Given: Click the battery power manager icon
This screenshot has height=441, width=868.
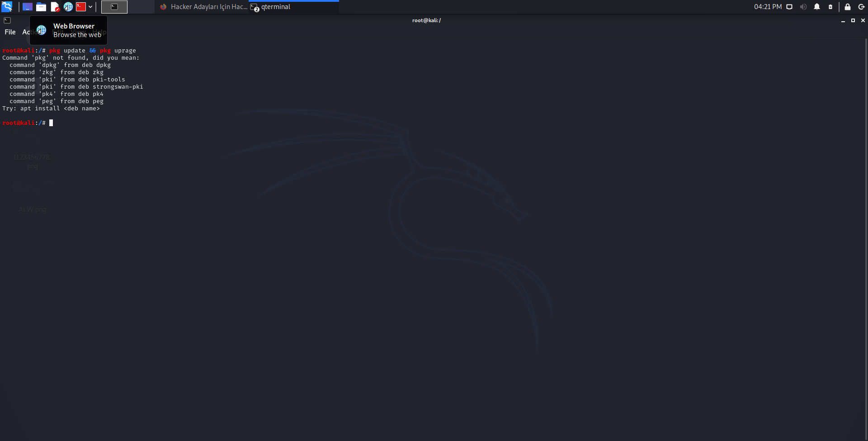Looking at the screenshot, I should tap(830, 7).
